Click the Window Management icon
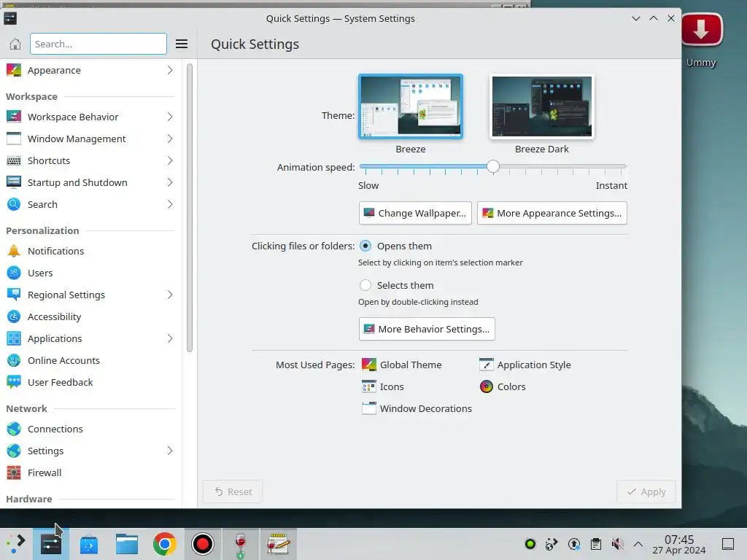This screenshot has width=747, height=560. click(14, 139)
